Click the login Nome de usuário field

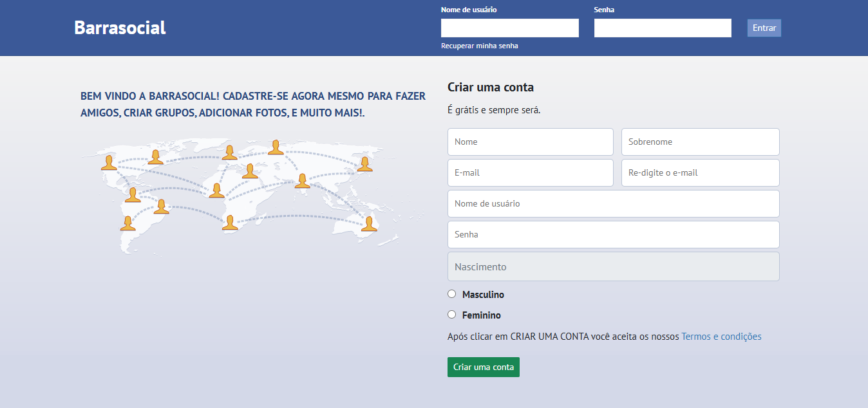point(509,28)
